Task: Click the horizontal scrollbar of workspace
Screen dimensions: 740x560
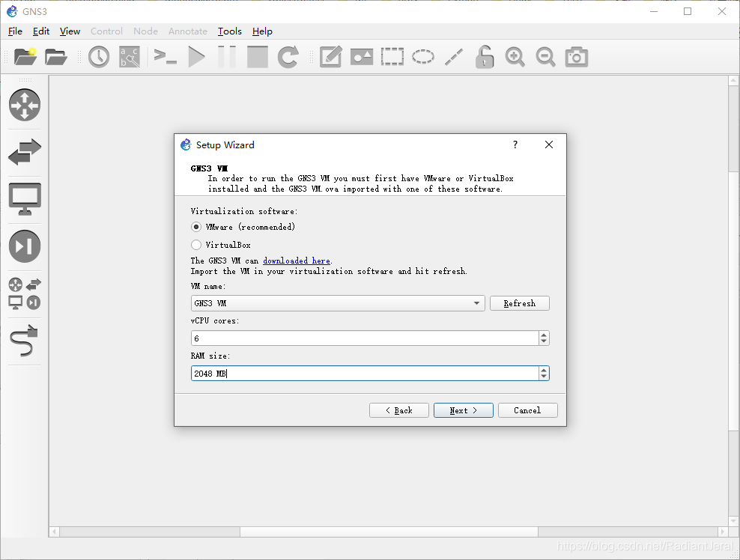Action: 389,532
